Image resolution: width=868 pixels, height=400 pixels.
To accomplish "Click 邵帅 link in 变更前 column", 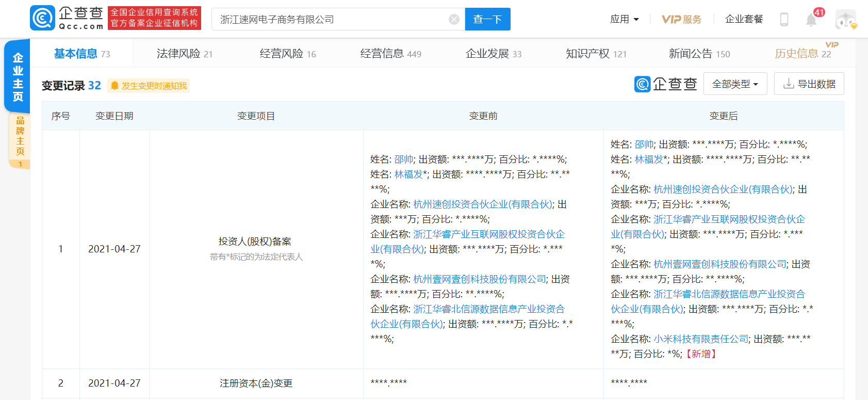I will tap(404, 159).
